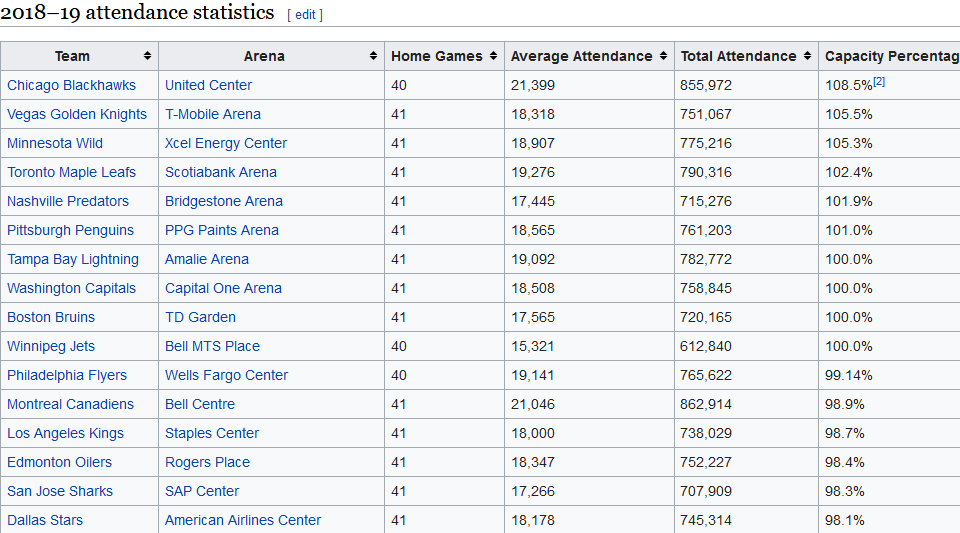The image size is (960, 533).
Task: Visit PPG Paints Arena link
Action: (x=222, y=230)
